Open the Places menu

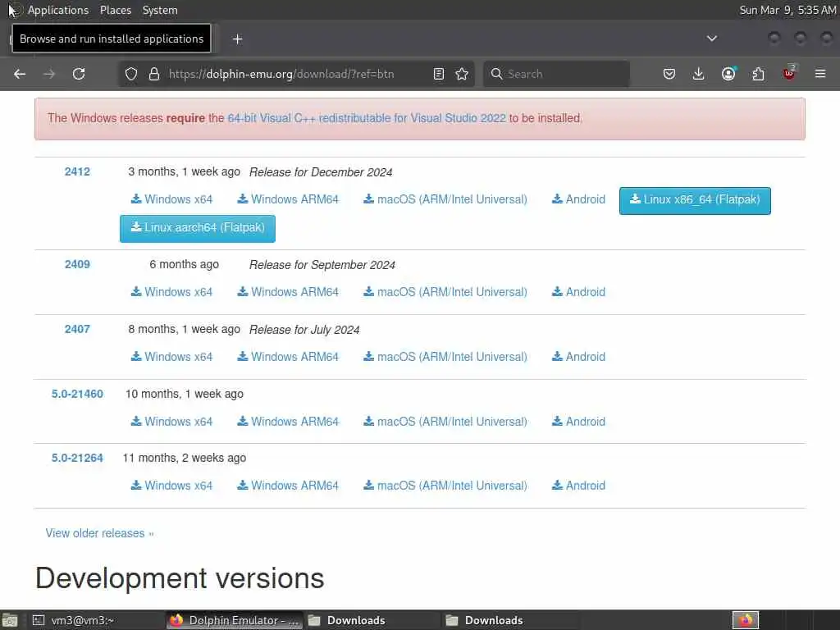(116, 10)
